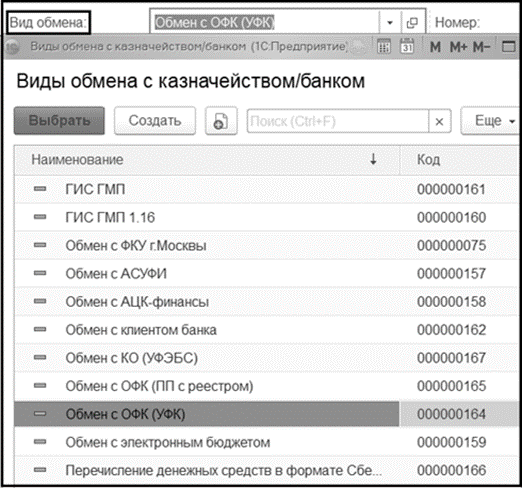Focus the Поиск (Ctrl+F) search field
Image resolution: width=522 pixels, height=488 pixels.
338,121
